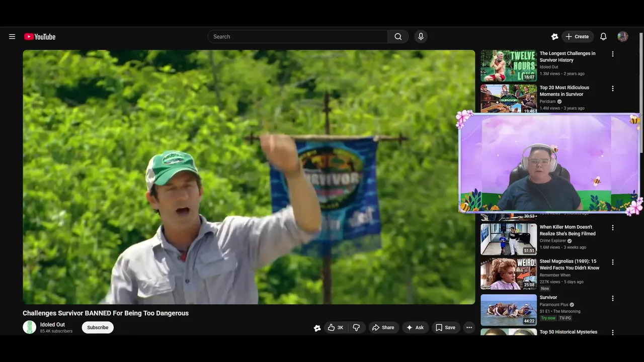This screenshot has height=362, width=644.
Task: Open the Idoled Out channel avatar
Action: click(29, 327)
